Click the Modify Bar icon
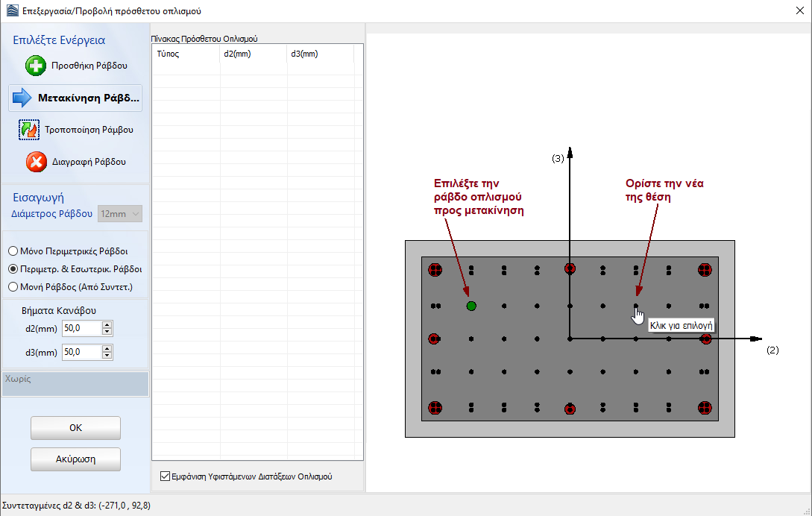812x516 pixels. tap(28, 130)
